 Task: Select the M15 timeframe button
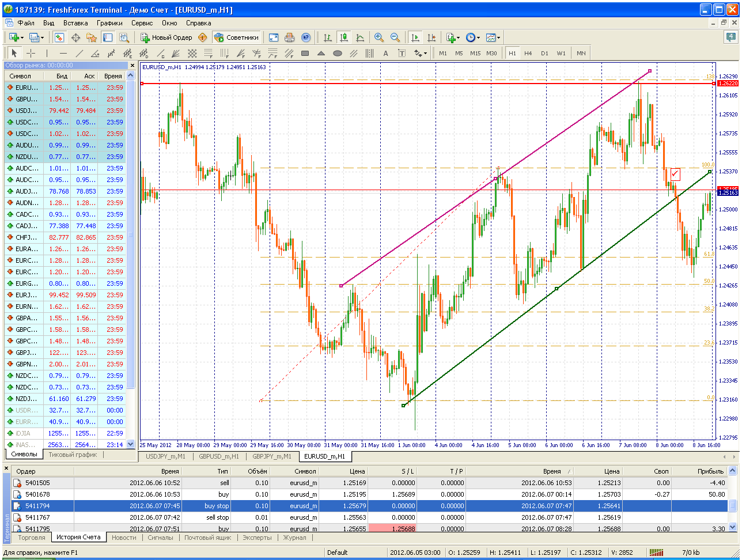pyautogui.click(x=475, y=53)
